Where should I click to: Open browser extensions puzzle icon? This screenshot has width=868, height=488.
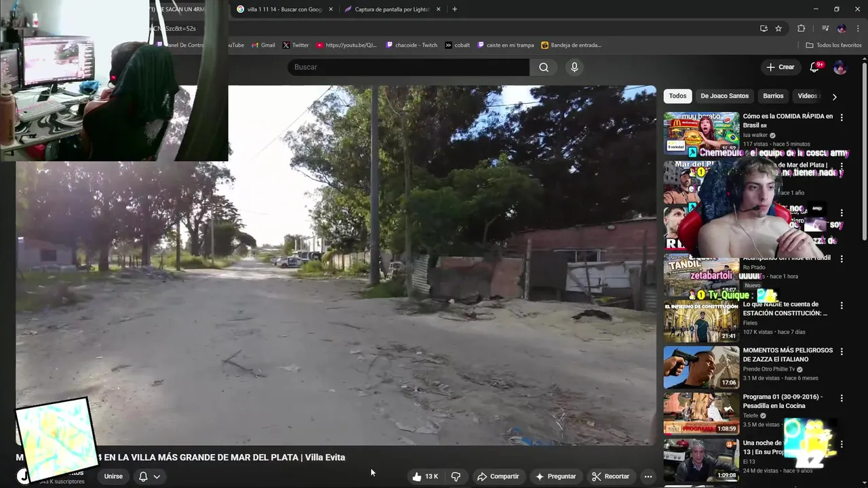coord(802,28)
